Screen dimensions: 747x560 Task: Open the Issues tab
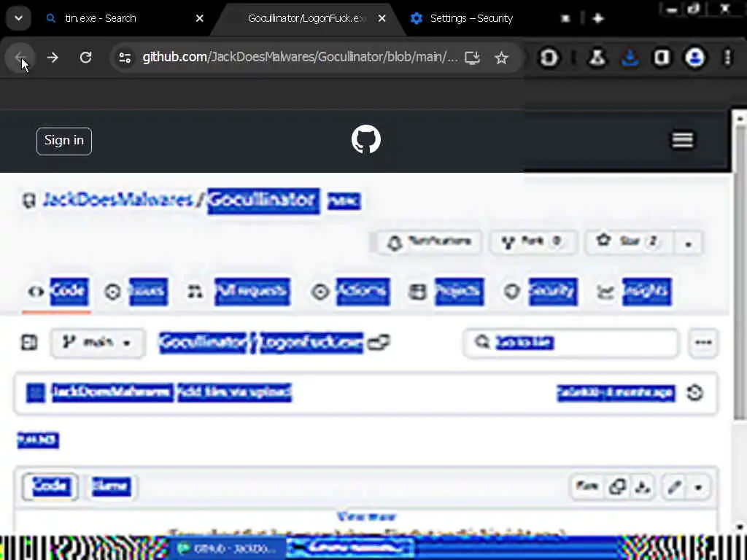[136, 291]
